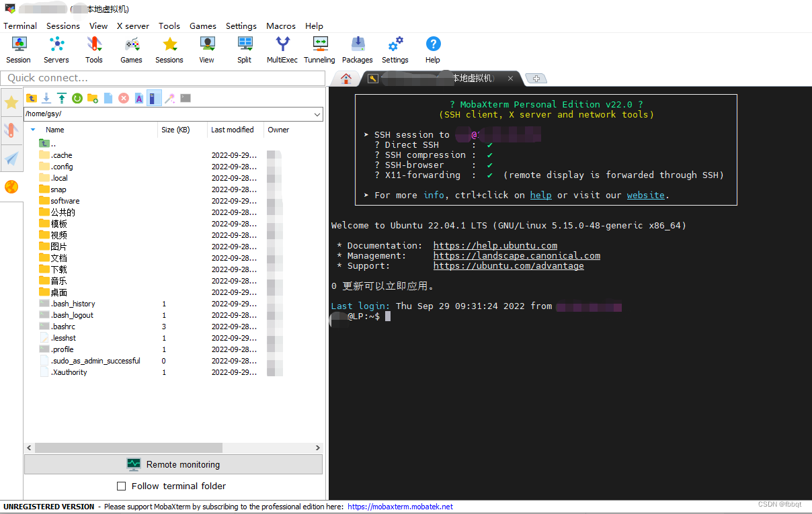Create a new file via SFTP toolbar
The image size is (812, 514).
click(108, 98)
